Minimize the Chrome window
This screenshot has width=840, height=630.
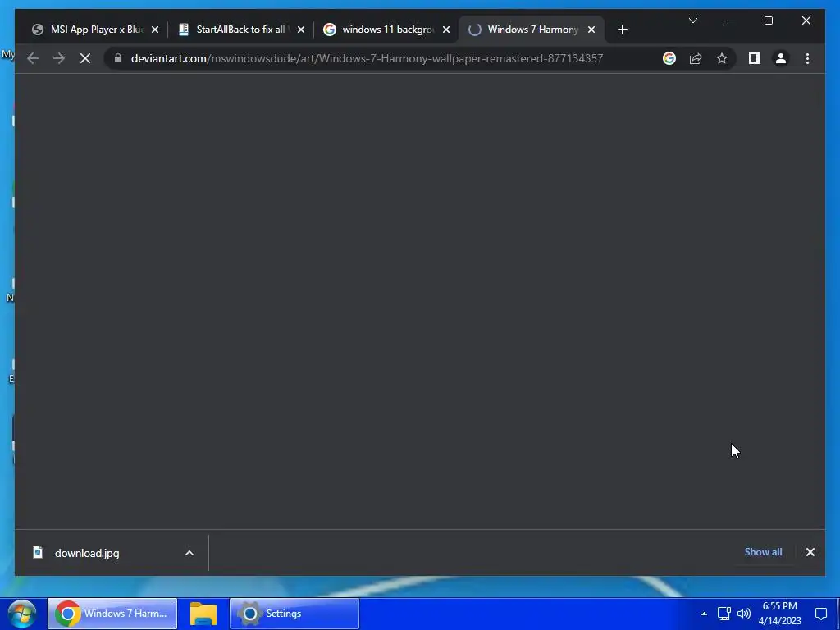click(x=731, y=21)
